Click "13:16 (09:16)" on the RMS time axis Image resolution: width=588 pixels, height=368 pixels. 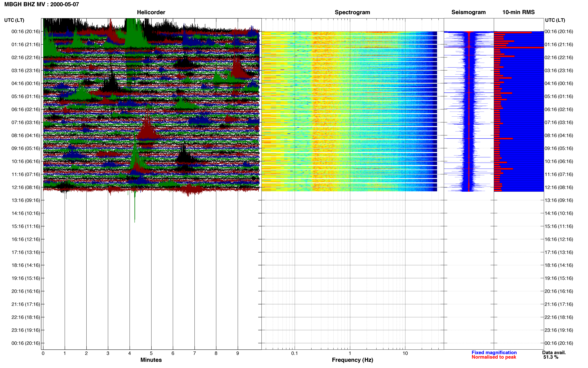[x=559, y=200]
